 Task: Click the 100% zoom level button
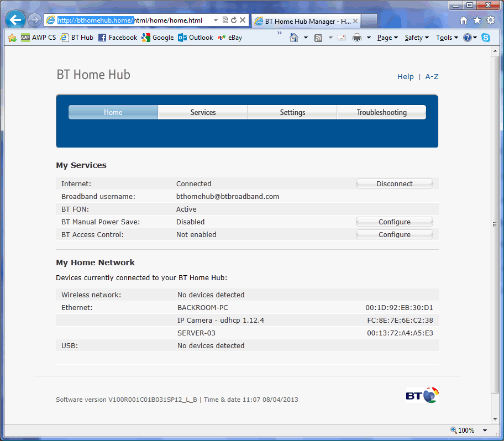[463, 430]
